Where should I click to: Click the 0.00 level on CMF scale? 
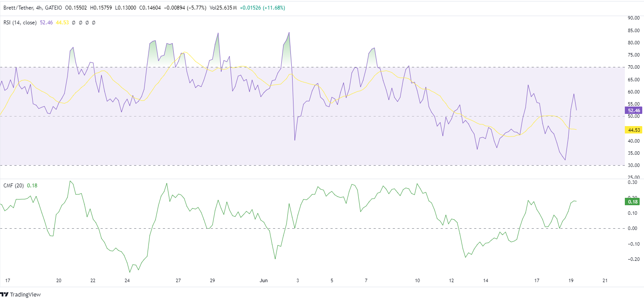coord(633,228)
